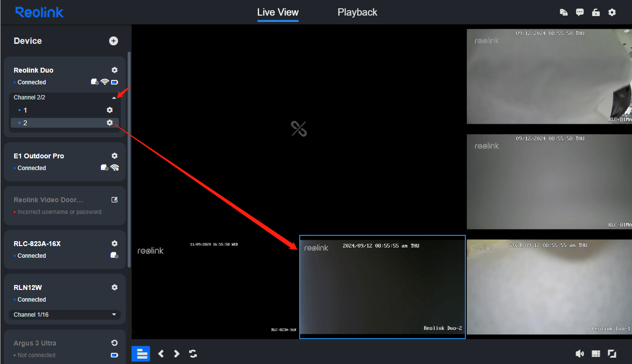Select the Reolink Duo device name

click(34, 70)
